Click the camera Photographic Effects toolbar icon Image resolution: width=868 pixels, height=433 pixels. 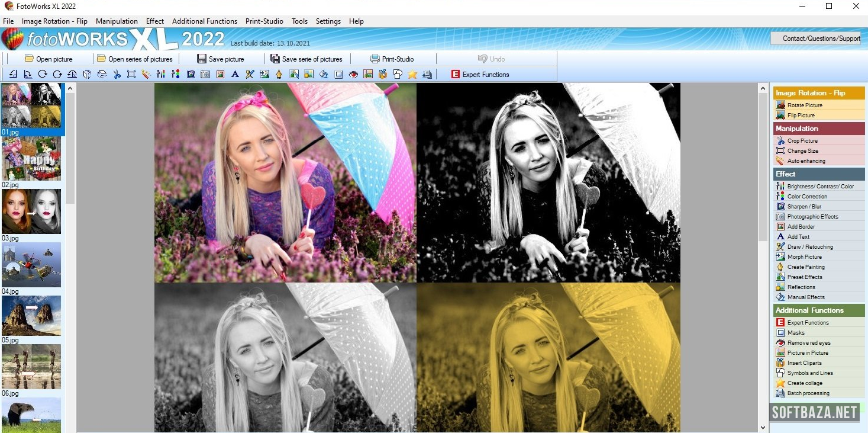[x=205, y=75]
